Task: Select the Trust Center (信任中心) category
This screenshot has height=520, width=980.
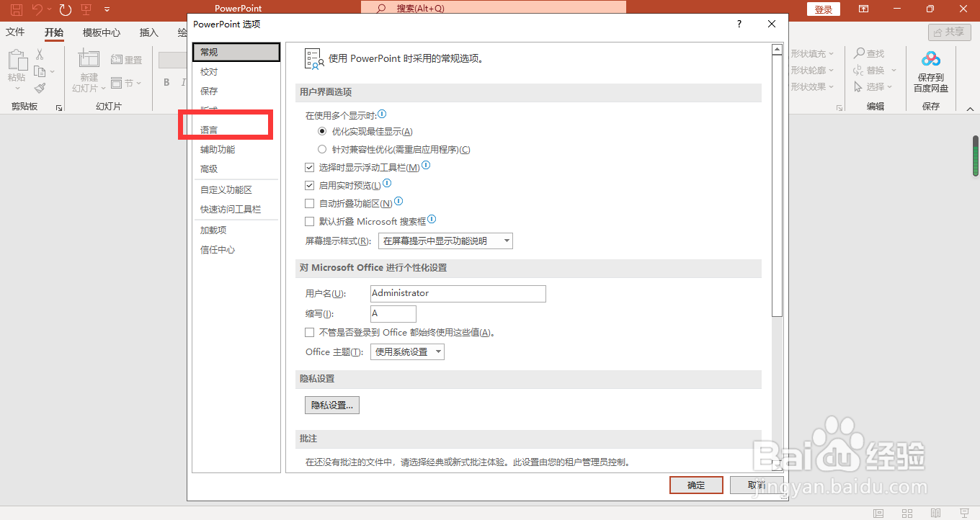Action: click(236, 250)
